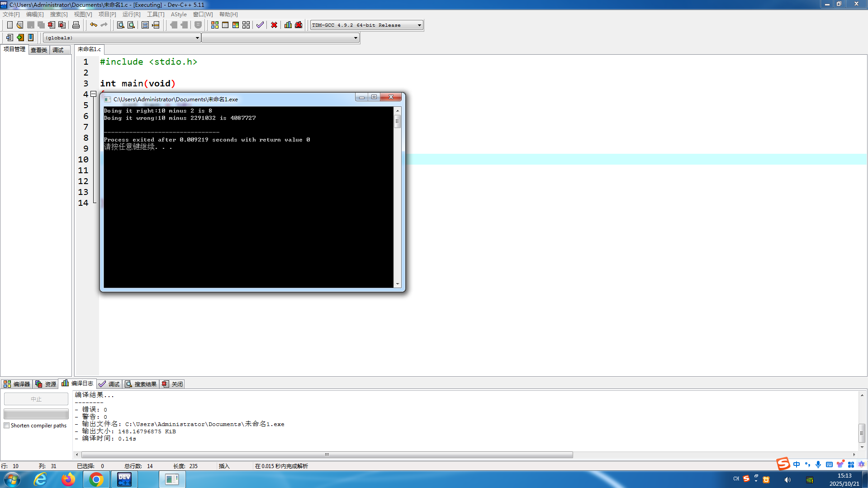Select the 项目管理 side tab
Viewport: 868px width, 488px height.
(14, 49)
